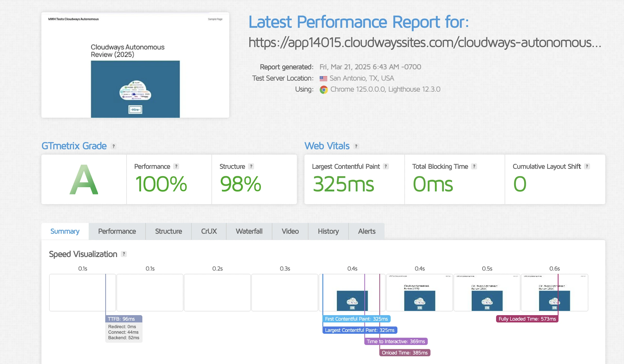Go to the History tab
624x364 pixels.
(328, 231)
